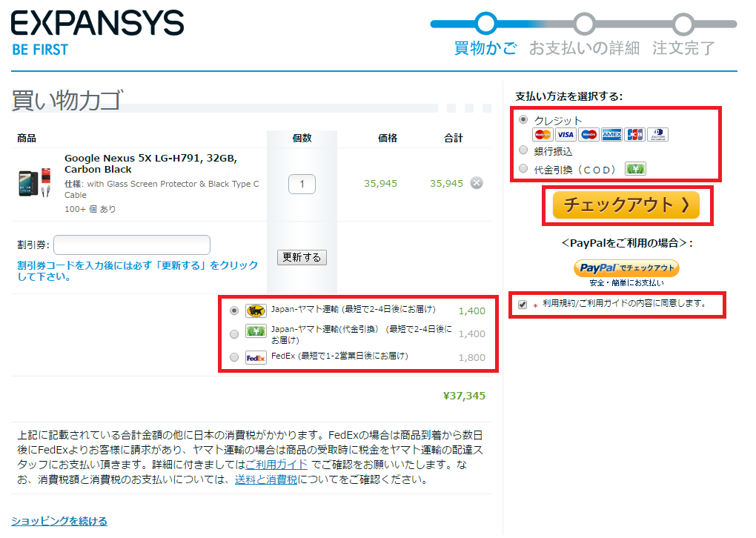Click the EXPANSYS logo
Viewport: 756px width, 538px height.
click(x=97, y=23)
